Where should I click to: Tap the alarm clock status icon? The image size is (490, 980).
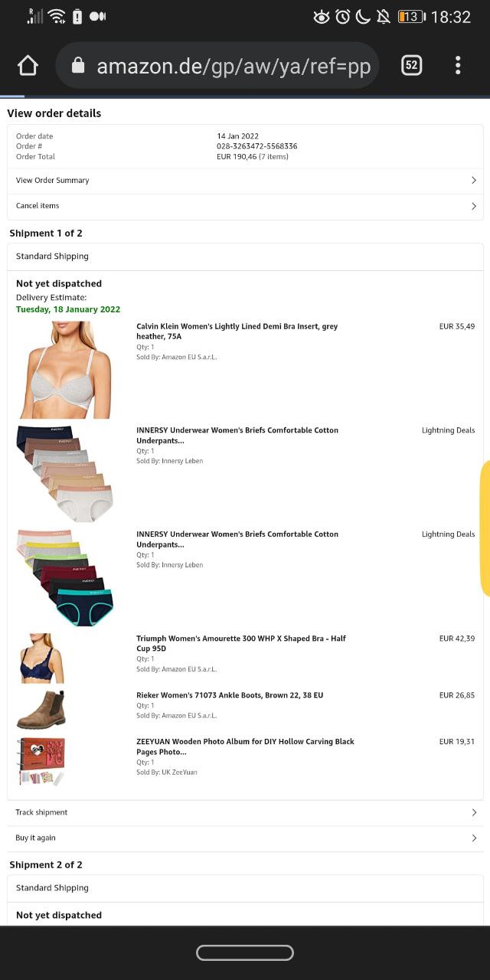point(343,16)
